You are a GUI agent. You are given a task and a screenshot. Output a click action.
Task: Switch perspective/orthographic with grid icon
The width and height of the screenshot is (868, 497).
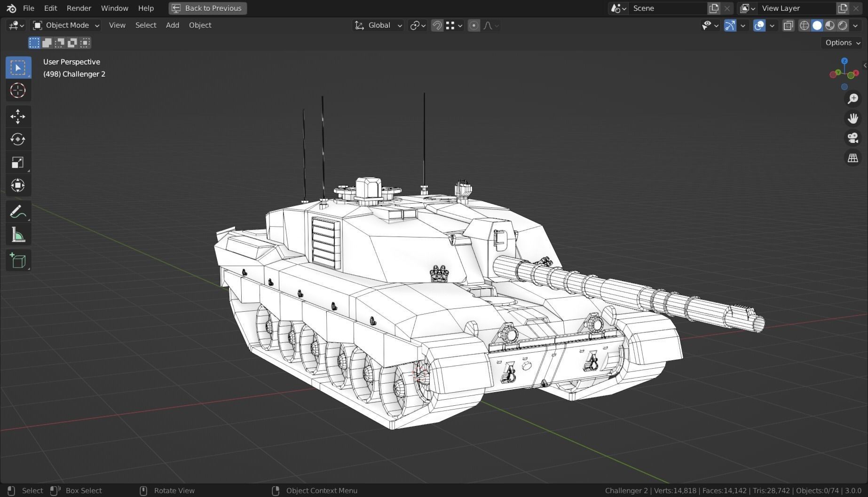(x=853, y=158)
